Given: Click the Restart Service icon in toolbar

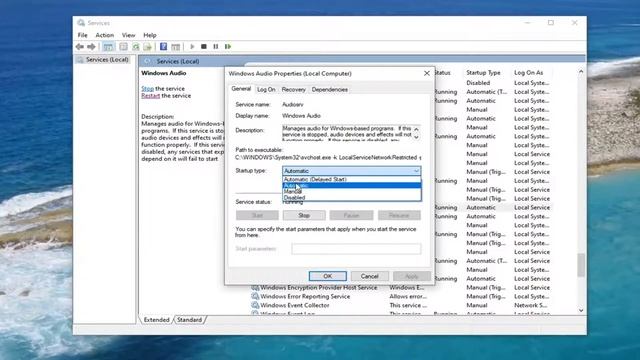Looking at the screenshot, I should tap(228, 47).
